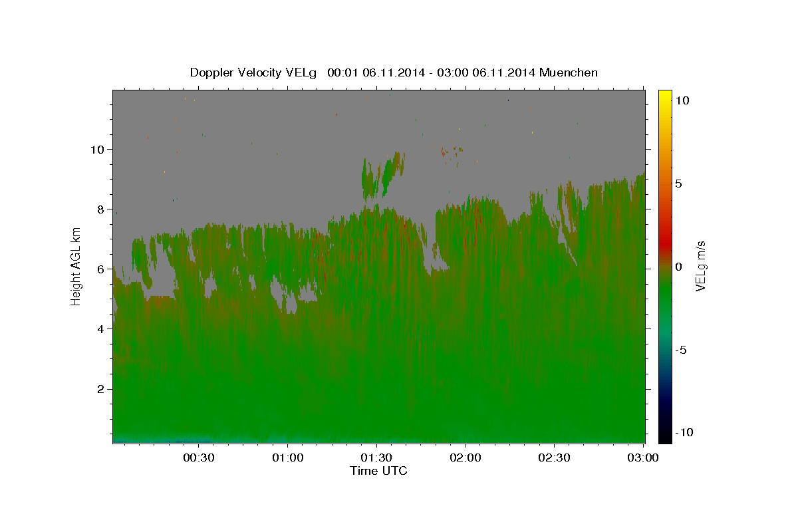
Task: Select the 10 km height label
Action: [99, 149]
